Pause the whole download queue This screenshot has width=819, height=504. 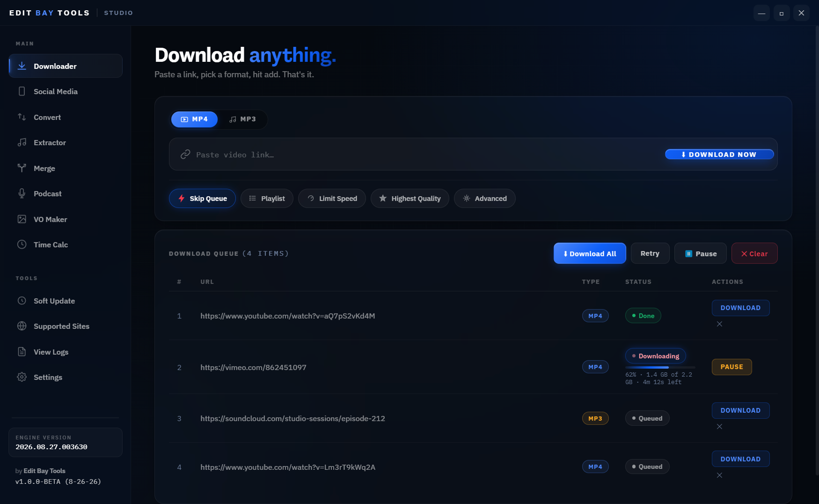[701, 254]
